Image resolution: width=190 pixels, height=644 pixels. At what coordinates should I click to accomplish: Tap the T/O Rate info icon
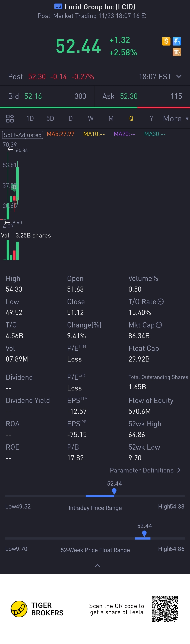[x=161, y=302]
